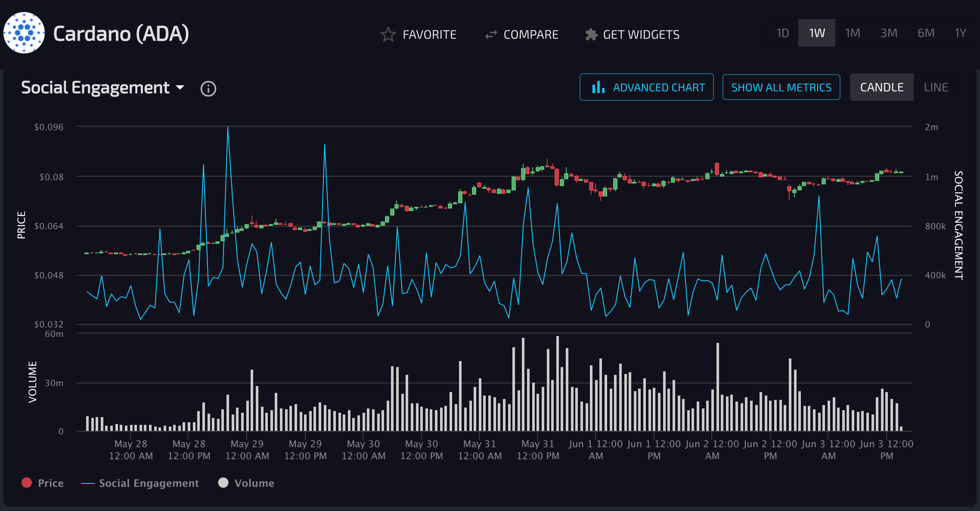This screenshot has width=980, height=511.
Task: Click the ADVANCED CHART button
Action: pyautogui.click(x=646, y=87)
